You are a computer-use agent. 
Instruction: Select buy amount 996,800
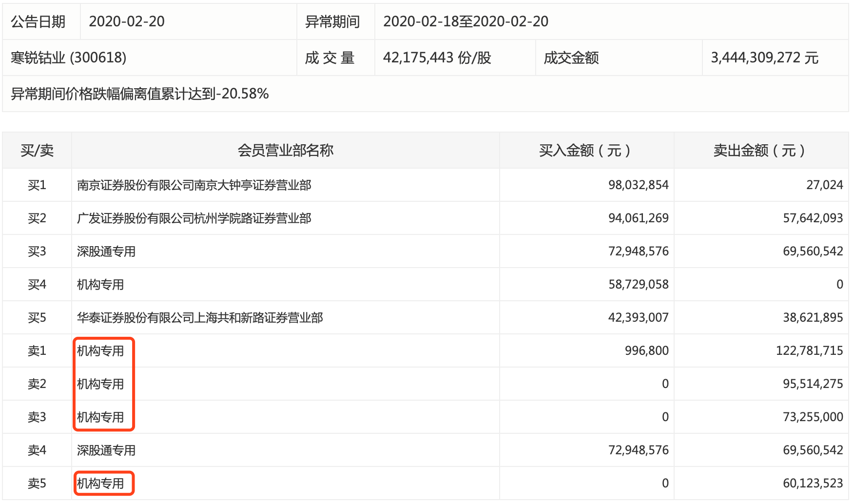(x=647, y=350)
